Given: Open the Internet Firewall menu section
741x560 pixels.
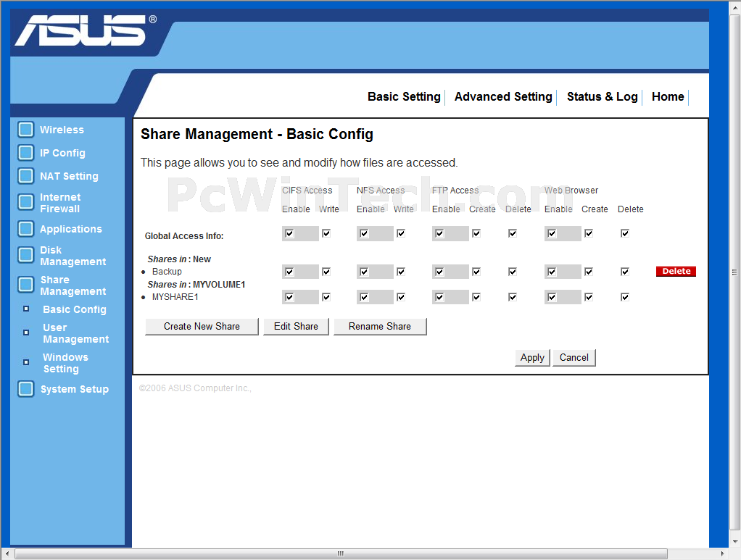Looking at the screenshot, I should coord(60,203).
